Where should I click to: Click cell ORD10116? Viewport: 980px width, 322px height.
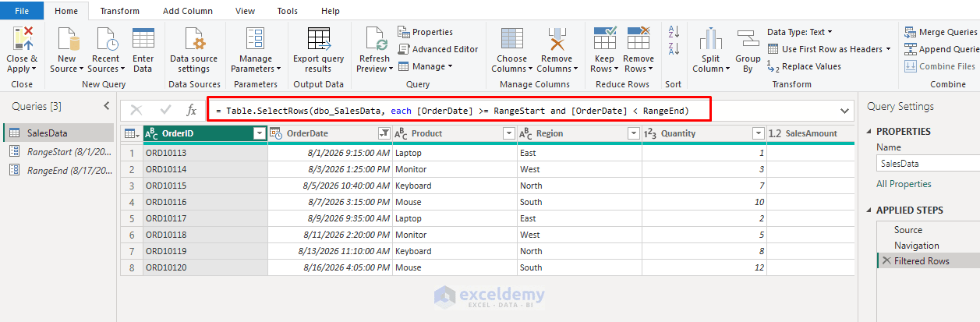(206, 202)
